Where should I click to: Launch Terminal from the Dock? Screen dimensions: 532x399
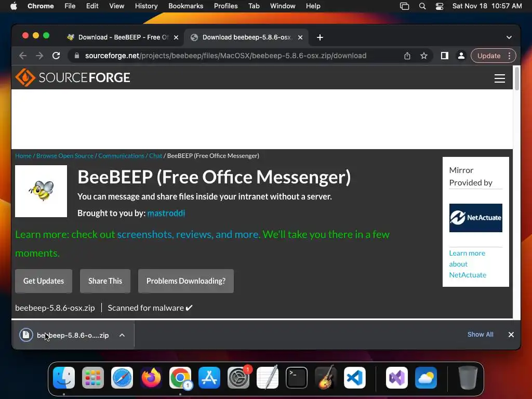(297, 378)
